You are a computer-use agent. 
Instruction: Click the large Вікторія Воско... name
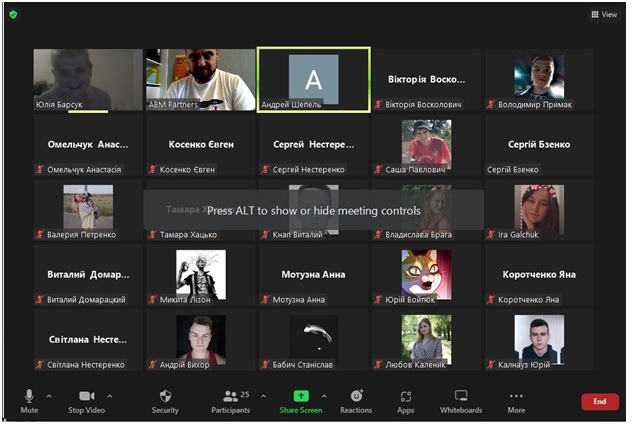click(426, 79)
